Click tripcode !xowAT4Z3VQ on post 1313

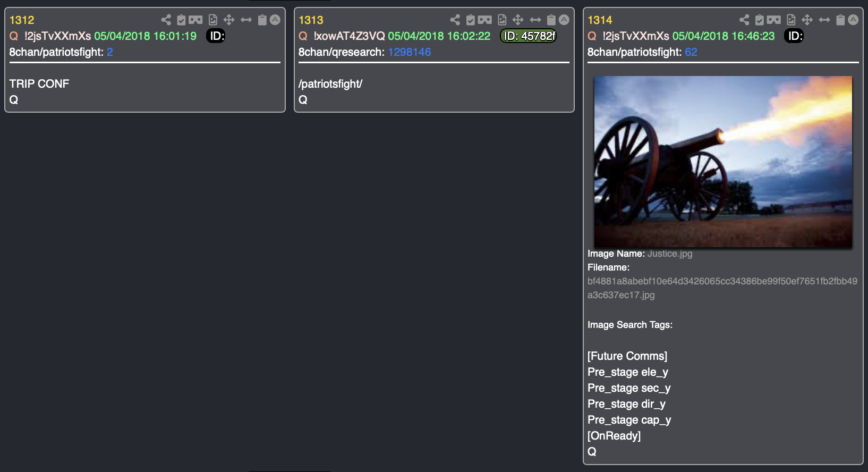click(x=349, y=36)
